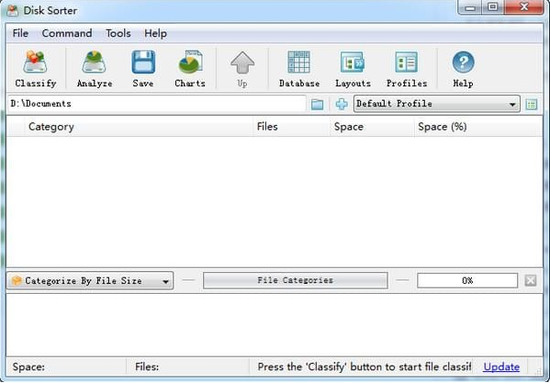Viewport: 550px width, 383px height.
Task: Click the 0% progress bar
Action: pos(467,281)
